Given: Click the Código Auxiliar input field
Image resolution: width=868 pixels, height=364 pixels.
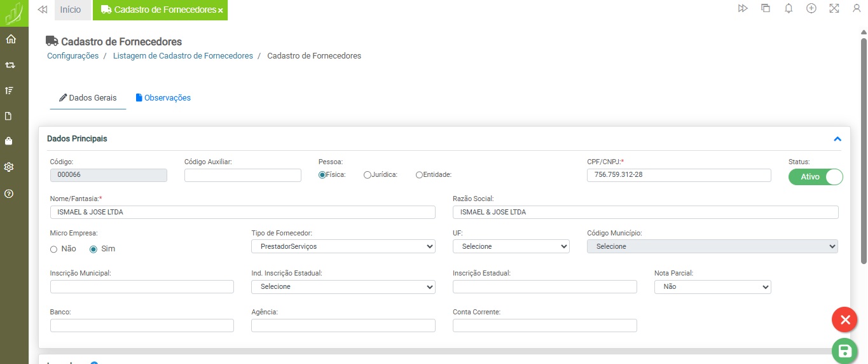Looking at the screenshot, I should pos(242,176).
